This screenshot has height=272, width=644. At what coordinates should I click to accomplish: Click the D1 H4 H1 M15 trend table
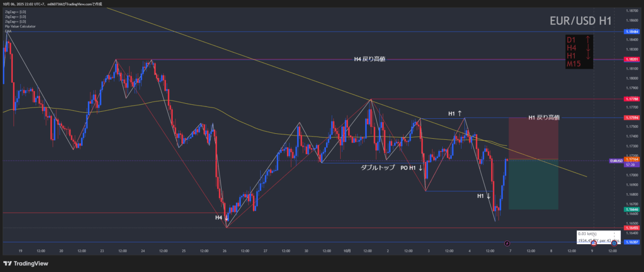coord(579,52)
